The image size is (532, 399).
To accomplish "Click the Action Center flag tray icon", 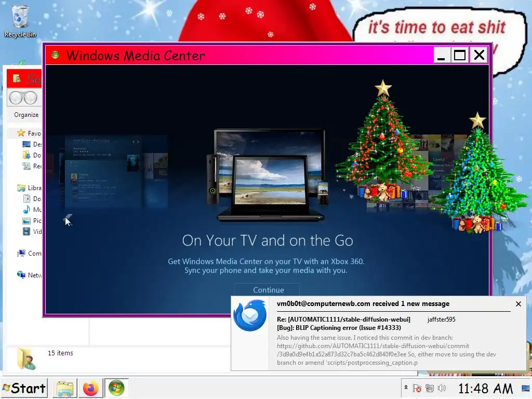I will point(417,388).
